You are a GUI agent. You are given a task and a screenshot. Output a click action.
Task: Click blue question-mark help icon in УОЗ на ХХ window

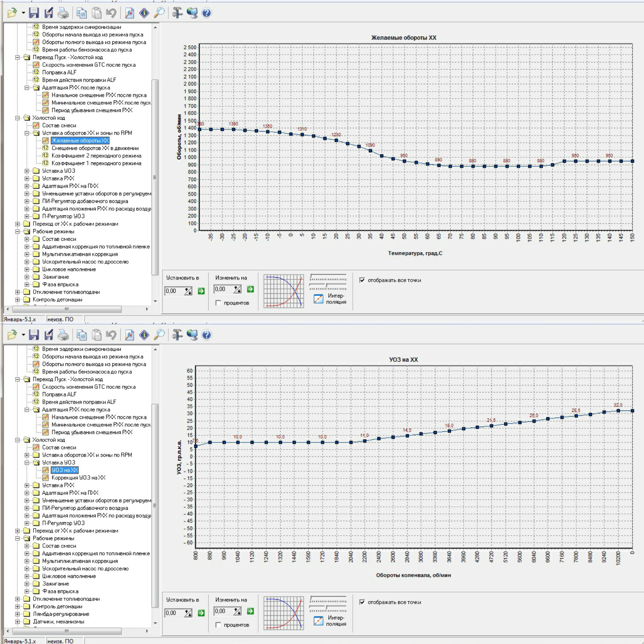pos(207,335)
